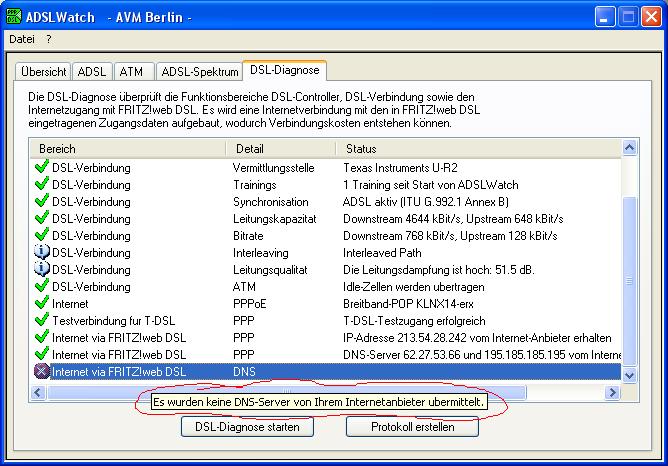Viewport: 668px width, 466px height.
Task: Click the 'Vermittlungsstelle' detail cell
Action: point(274,168)
